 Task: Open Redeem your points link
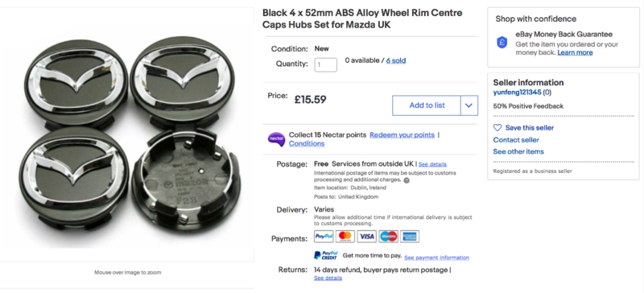pyautogui.click(x=402, y=134)
